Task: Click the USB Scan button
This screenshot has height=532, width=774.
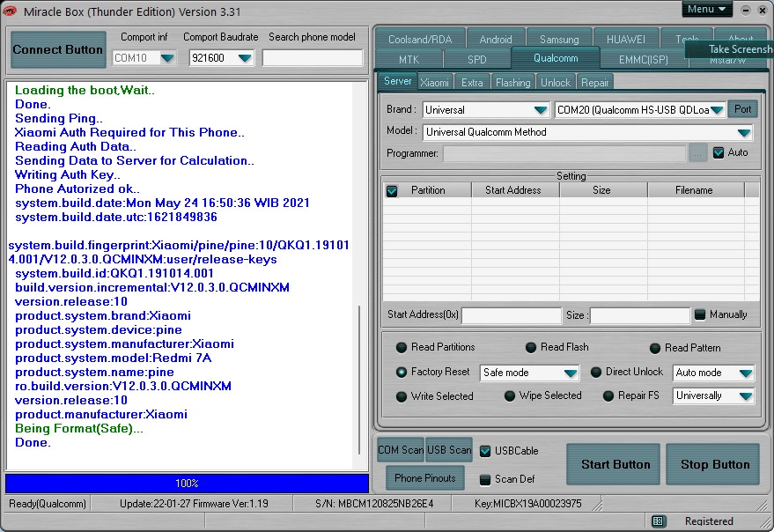Action: [449, 450]
